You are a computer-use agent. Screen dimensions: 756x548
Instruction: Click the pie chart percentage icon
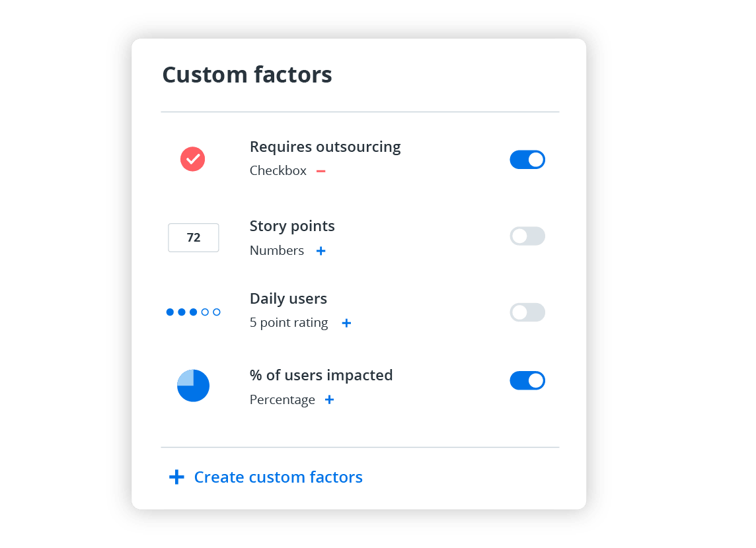coord(193,386)
